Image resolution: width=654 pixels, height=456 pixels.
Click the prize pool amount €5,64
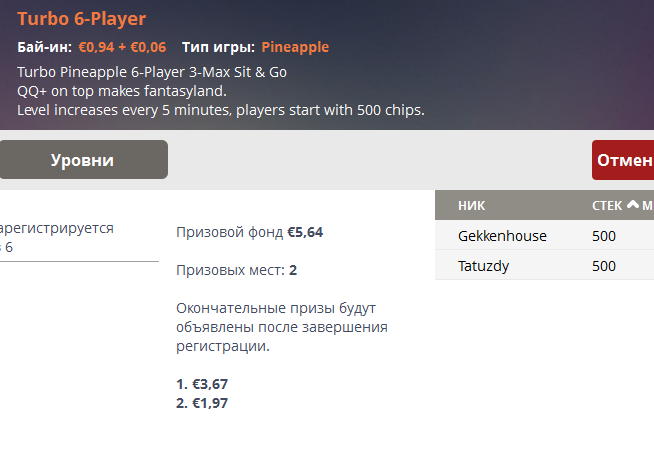pos(305,232)
